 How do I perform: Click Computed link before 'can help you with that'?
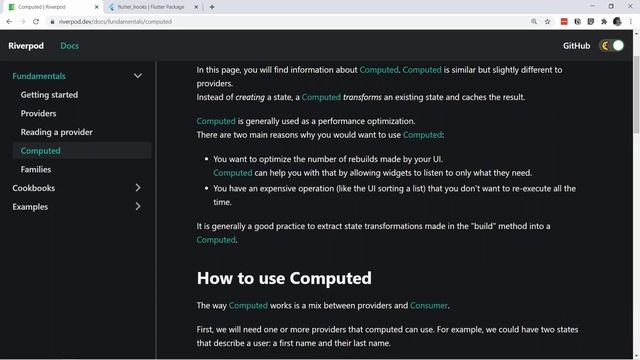(x=233, y=173)
